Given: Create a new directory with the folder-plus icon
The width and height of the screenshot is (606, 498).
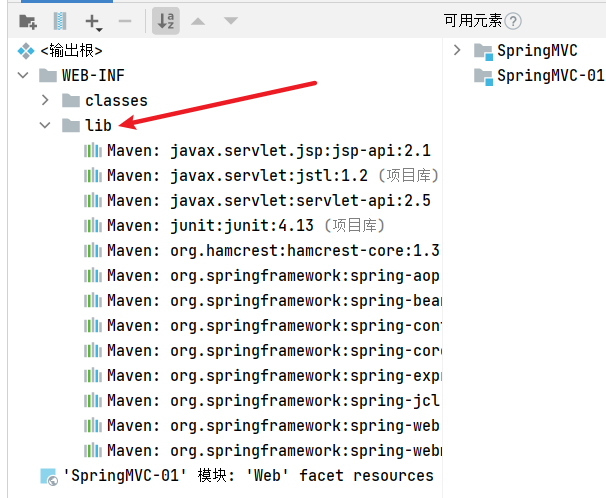Looking at the screenshot, I should 28,21.
